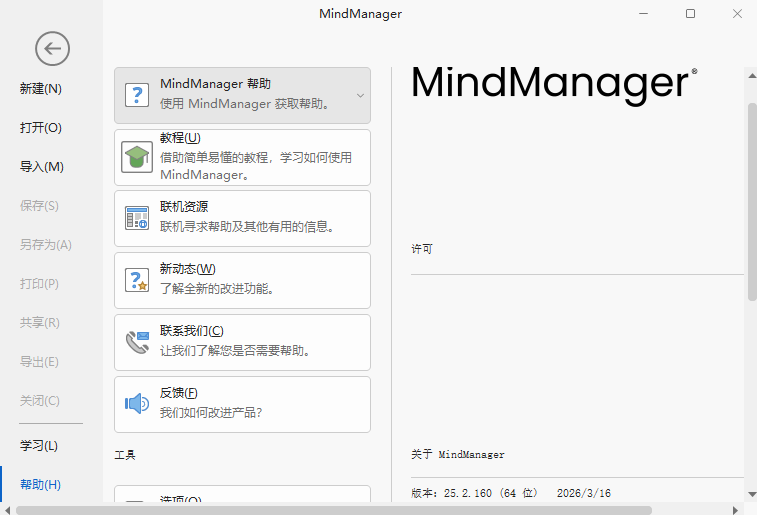Open the 联机资源 card
The width and height of the screenshot is (757, 515).
click(242, 219)
